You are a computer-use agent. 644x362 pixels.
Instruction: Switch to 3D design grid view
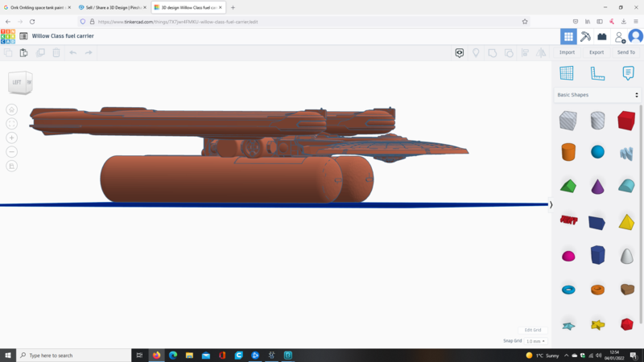[568, 36]
